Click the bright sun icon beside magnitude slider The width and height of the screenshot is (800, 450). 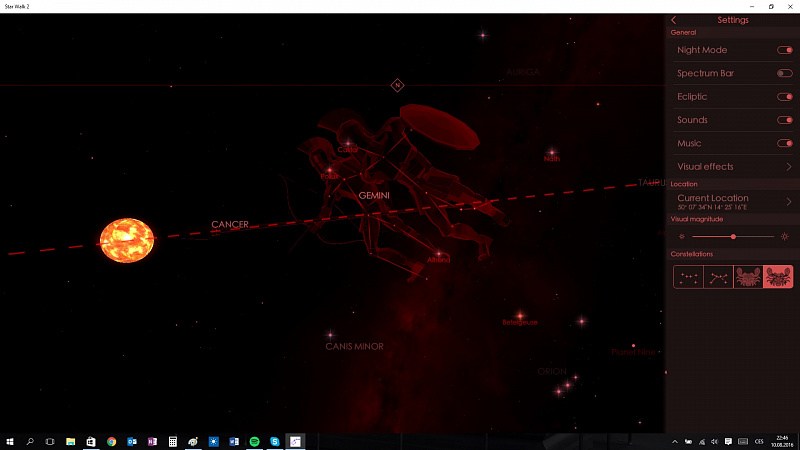[x=785, y=237]
